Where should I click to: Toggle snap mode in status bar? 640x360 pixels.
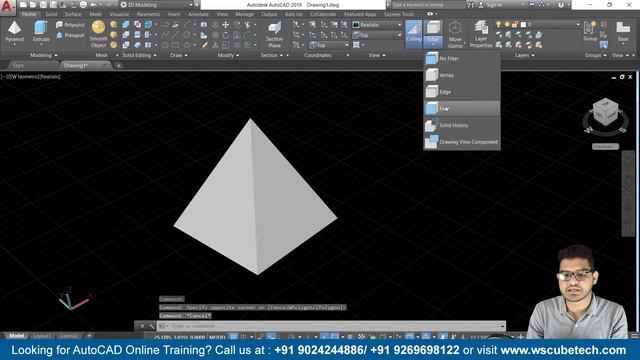pyautogui.click(x=244, y=337)
